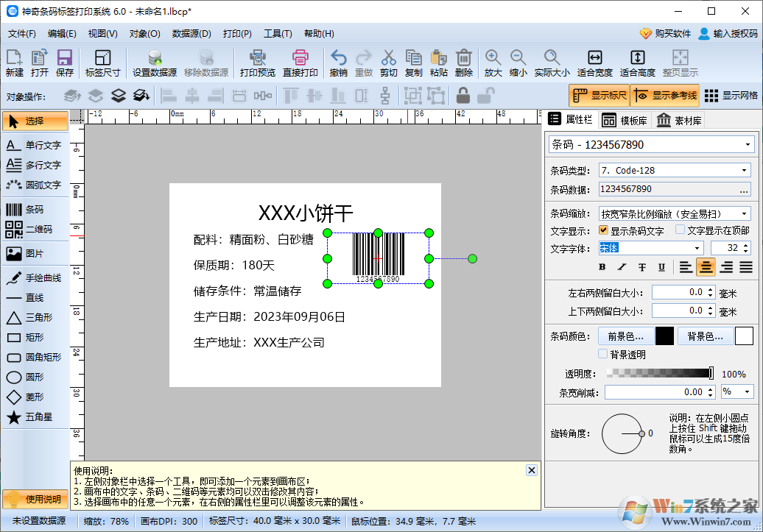
Task: Click the 打印预览 print preview icon
Action: 257,63
